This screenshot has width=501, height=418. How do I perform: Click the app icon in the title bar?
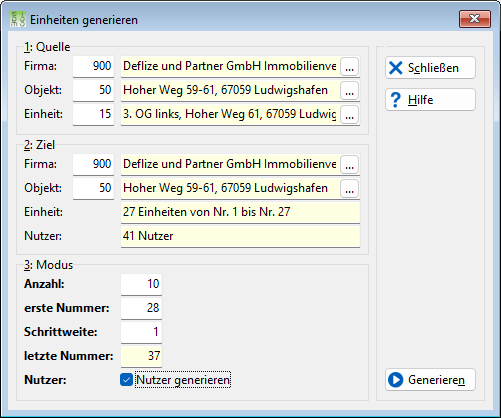point(18,19)
